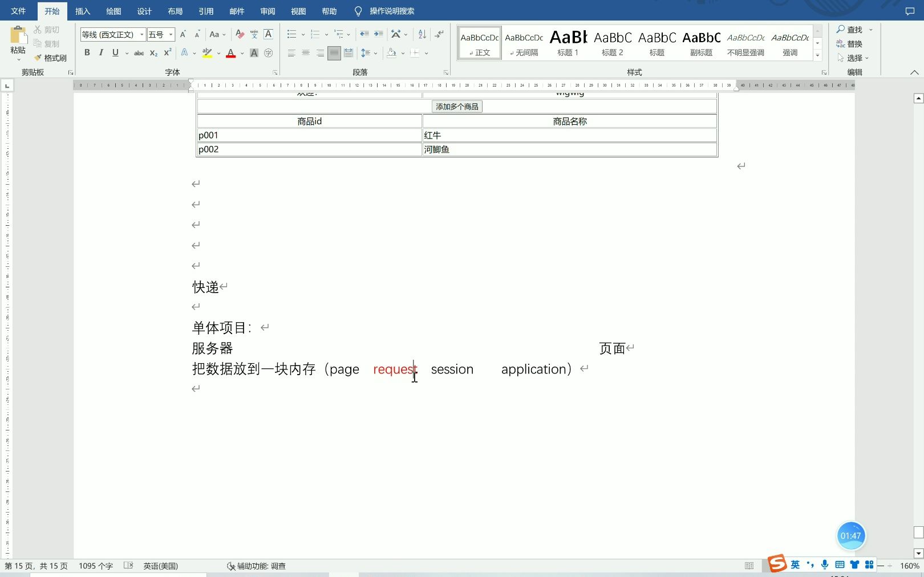Apply strikethrough formatting
The width and height of the screenshot is (924, 577).
(x=139, y=53)
